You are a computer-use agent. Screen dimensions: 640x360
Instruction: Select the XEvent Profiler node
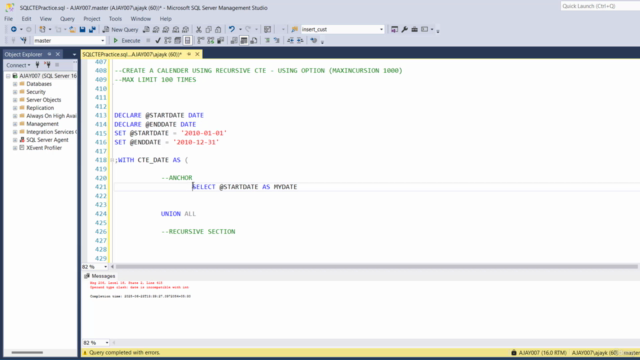(44, 148)
